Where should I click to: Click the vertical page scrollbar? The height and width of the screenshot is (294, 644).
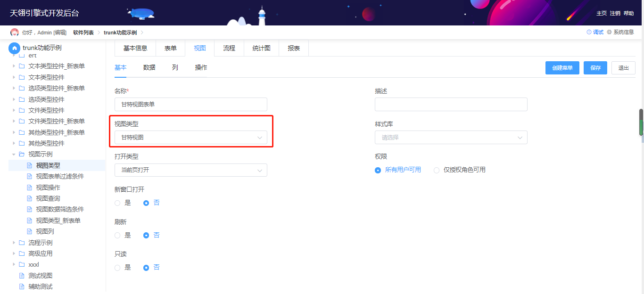641,122
